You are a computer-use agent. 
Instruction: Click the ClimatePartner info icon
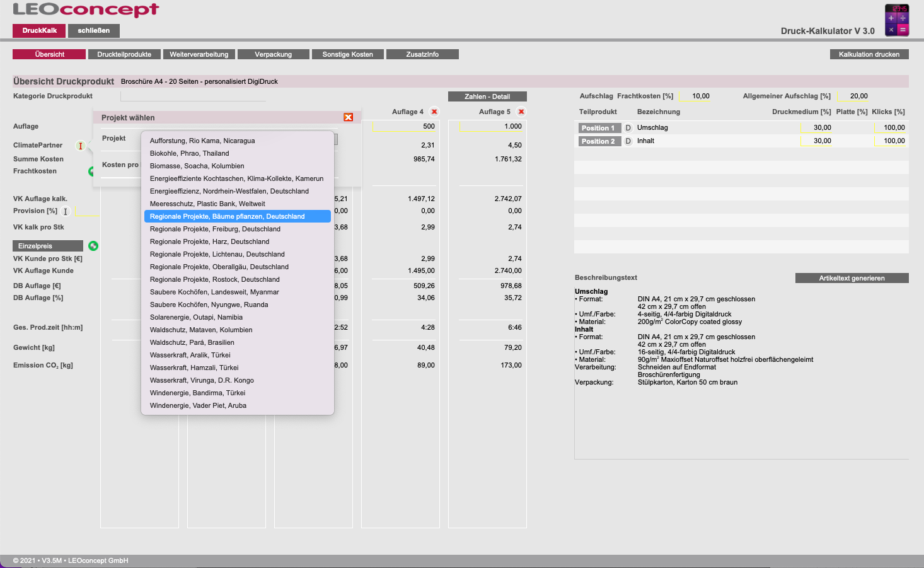(x=80, y=146)
